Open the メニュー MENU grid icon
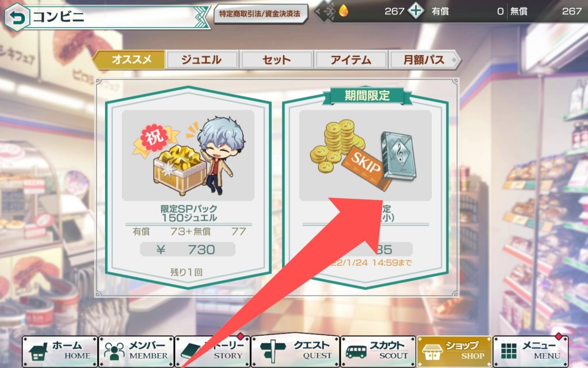 tap(509, 351)
